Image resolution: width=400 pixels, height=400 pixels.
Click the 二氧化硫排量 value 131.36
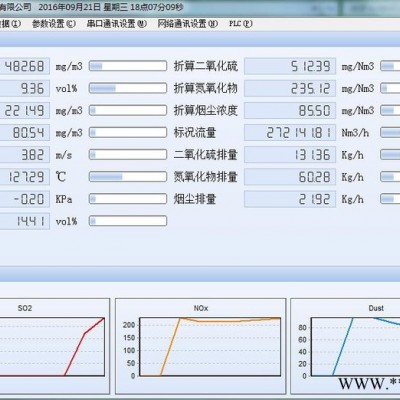coord(290,155)
